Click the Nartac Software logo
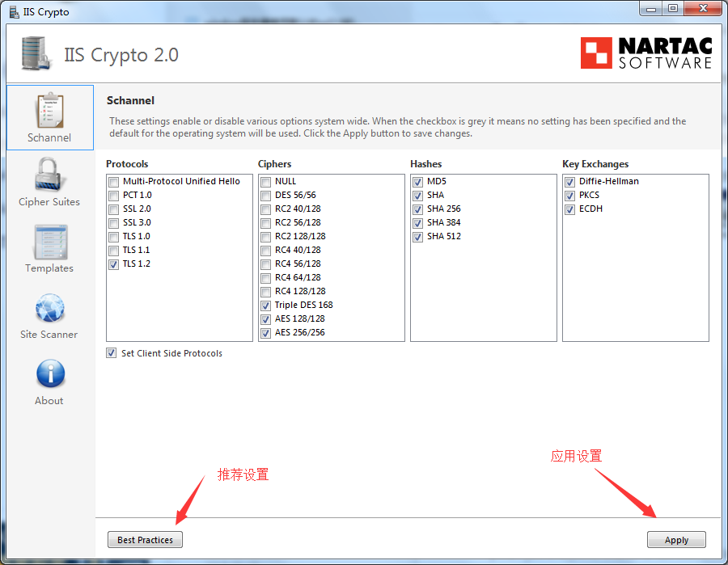The height and width of the screenshot is (565, 728). tap(645, 53)
